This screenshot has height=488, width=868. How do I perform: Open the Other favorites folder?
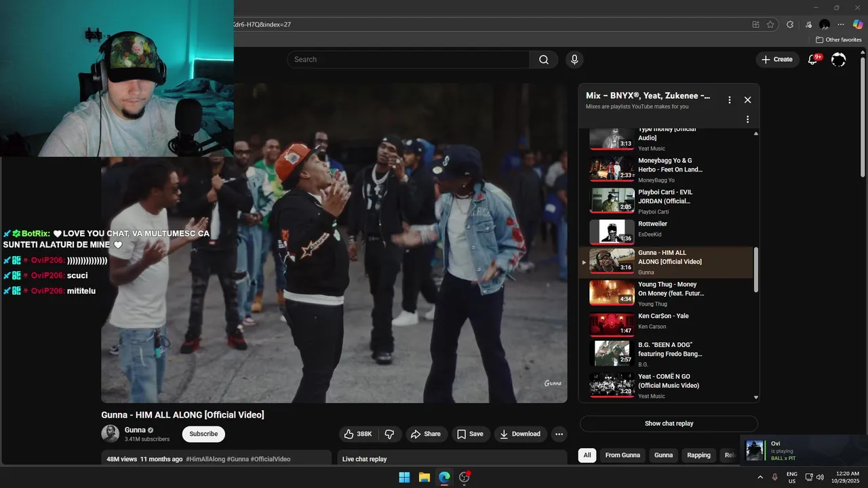click(x=839, y=40)
